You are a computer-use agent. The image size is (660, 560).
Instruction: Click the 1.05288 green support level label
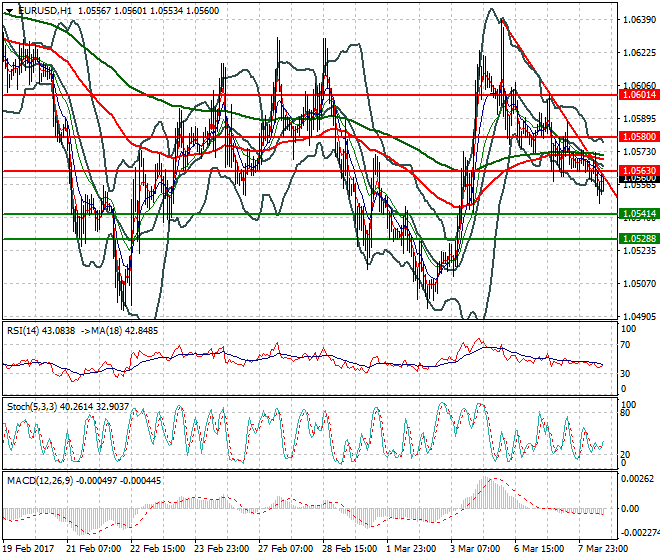(639, 239)
